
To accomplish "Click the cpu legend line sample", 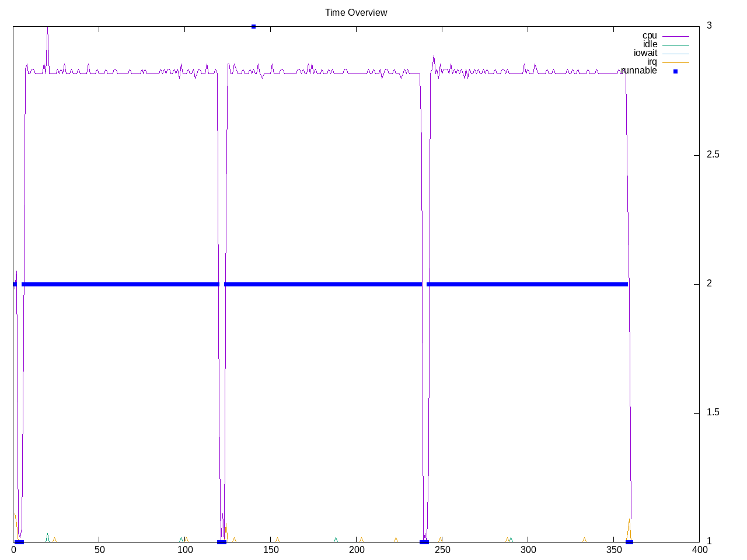I will coord(675,36).
